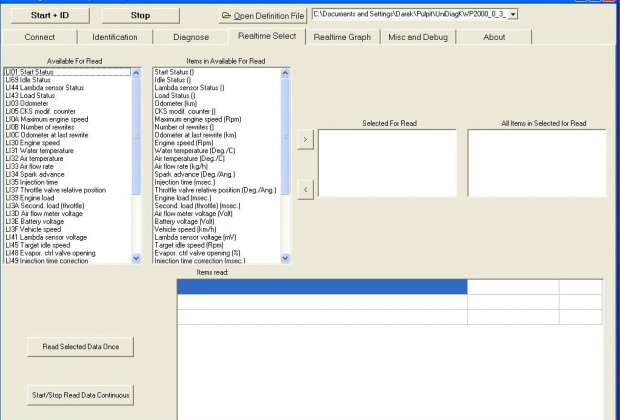620x420 pixels.
Task: Select LI34 Spark advance
Action: 67,174
